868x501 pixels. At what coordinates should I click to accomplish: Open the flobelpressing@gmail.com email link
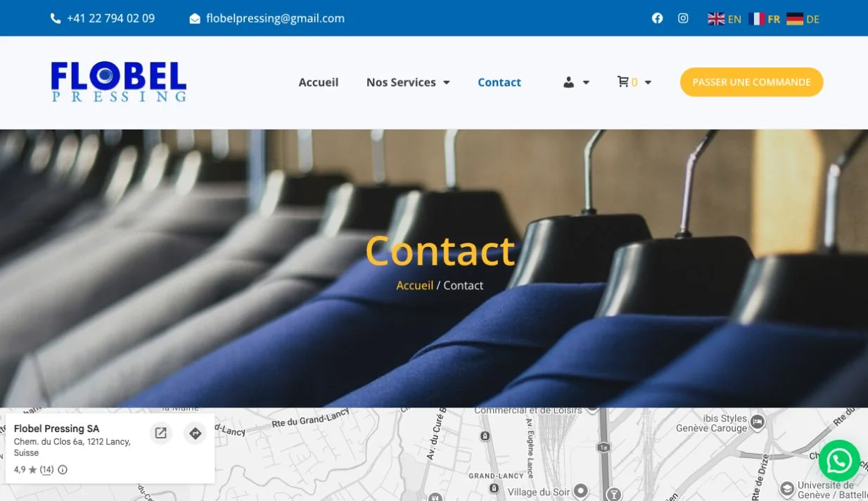click(275, 18)
